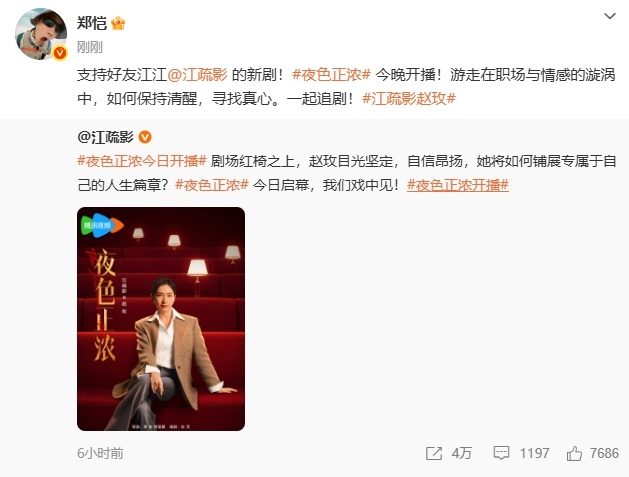Screen dimensions: 629x477
Task: Open the 1197 comments count
Action: pos(534,453)
